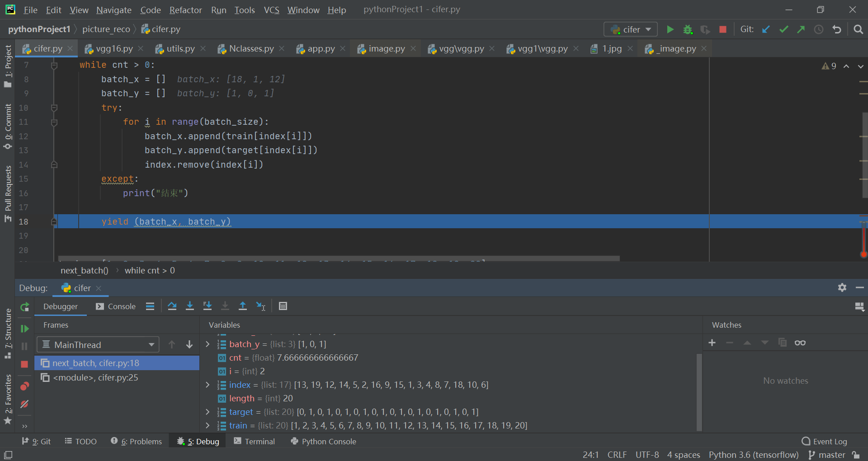Click horizontal scrollbar in editor
This screenshot has width=868, height=461.
[x=339, y=259]
